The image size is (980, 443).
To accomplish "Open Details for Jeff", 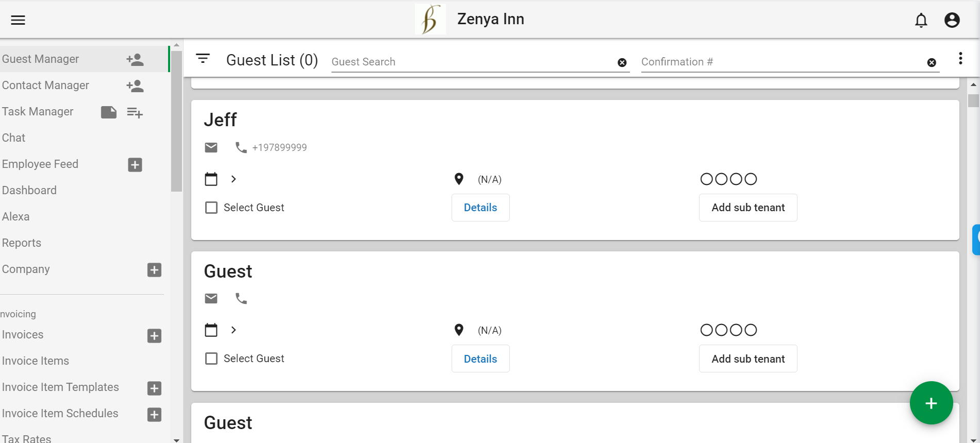I will [x=480, y=207].
